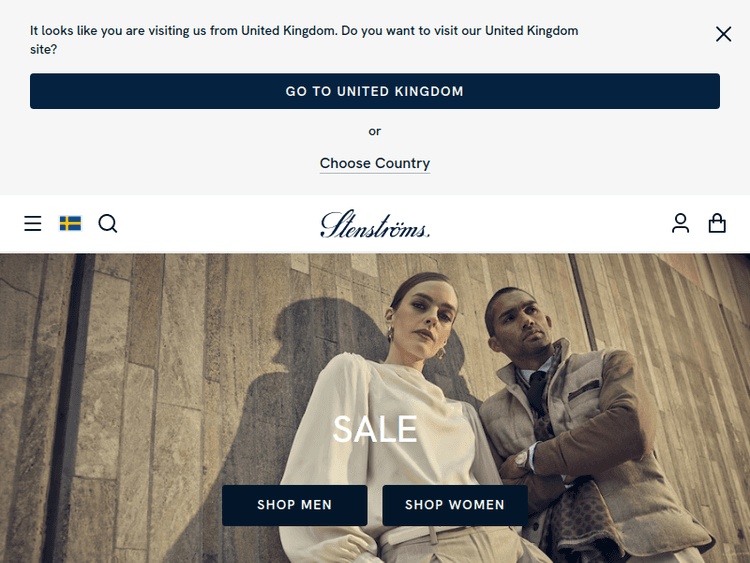Open the shopping bag icon
The image size is (750, 563).
[x=717, y=223]
